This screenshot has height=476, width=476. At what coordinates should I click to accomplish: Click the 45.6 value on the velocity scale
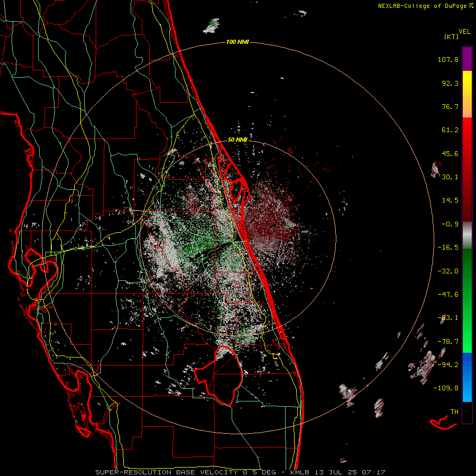(x=450, y=153)
